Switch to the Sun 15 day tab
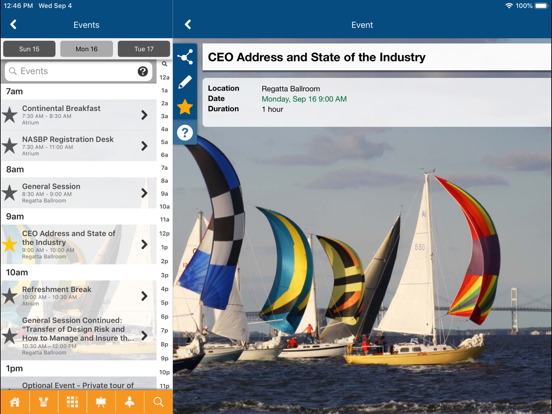The image size is (552, 414). (29, 49)
